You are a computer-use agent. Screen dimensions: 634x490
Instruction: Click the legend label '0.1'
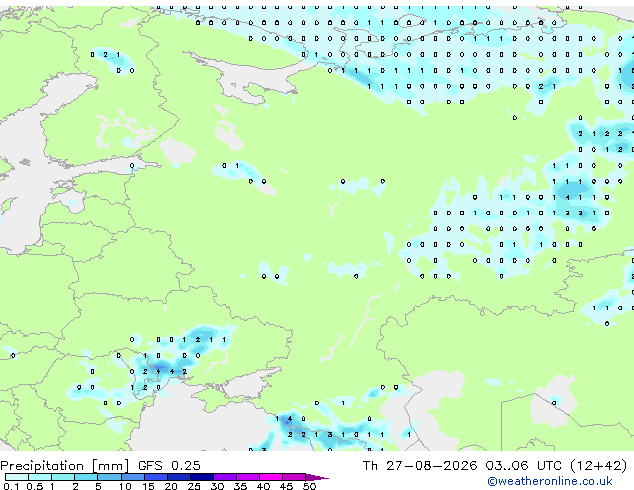click(x=11, y=486)
